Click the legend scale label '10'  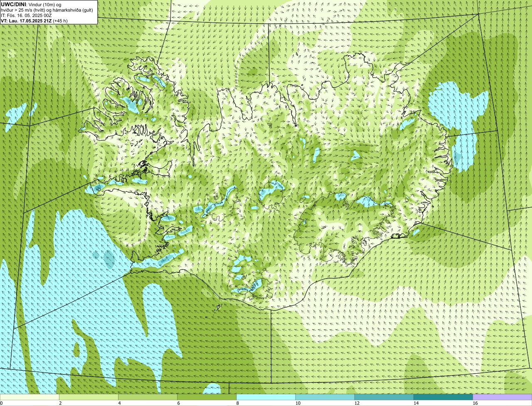[298, 403]
